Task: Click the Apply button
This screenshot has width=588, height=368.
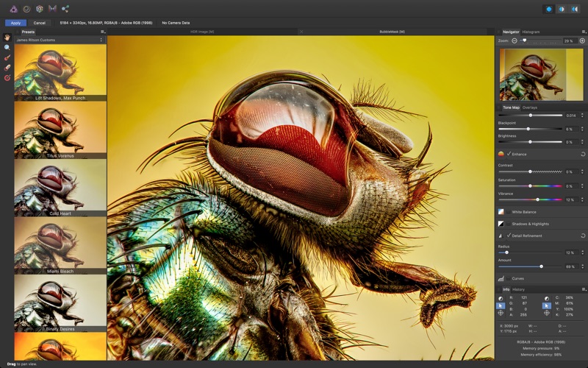Action: [15, 23]
